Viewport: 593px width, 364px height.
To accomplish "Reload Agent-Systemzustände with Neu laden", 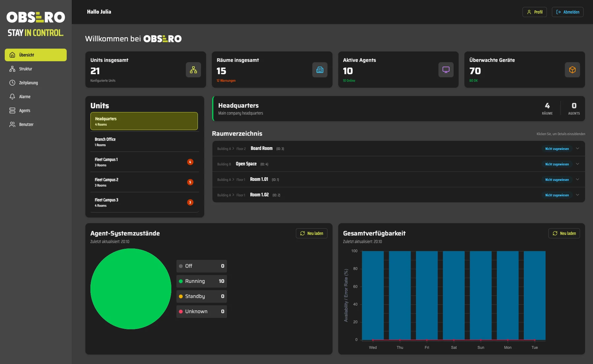I will coord(311,233).
